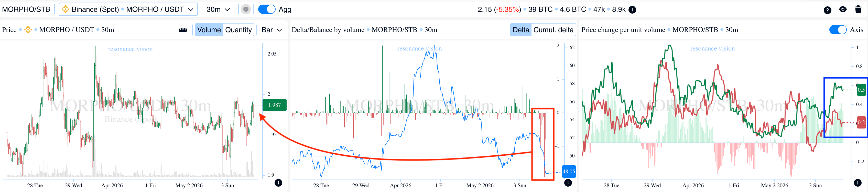Click MORPHO/STB in Price change panel header

695,30
